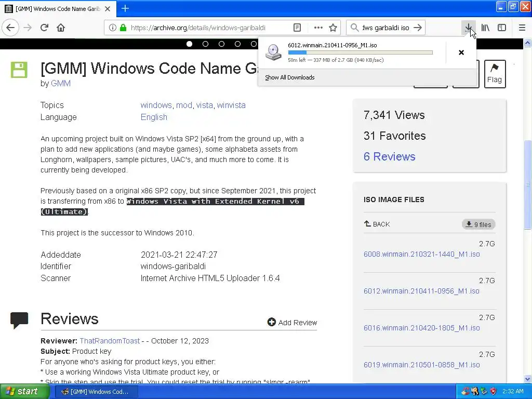Viewport: 532px width, 399px height.
Task: Download 6012.winmain.210411-0956_M1.iso from file list
Action: tap(421, 291)
